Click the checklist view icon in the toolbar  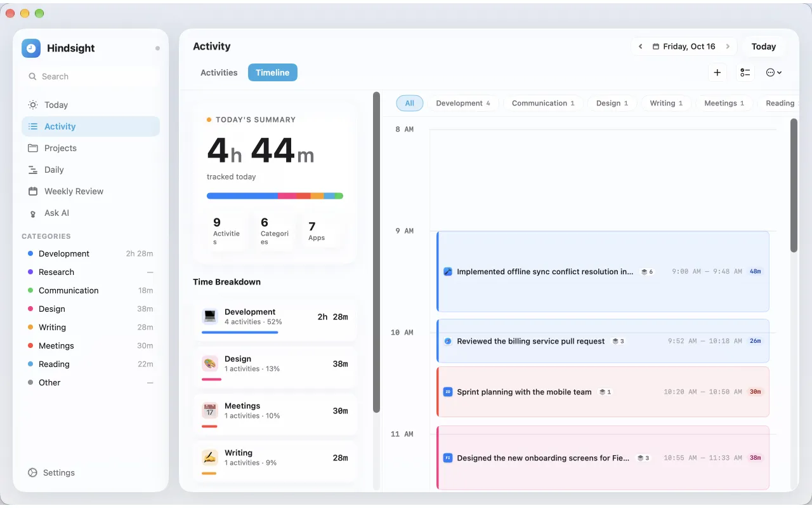tap(745, 72)
